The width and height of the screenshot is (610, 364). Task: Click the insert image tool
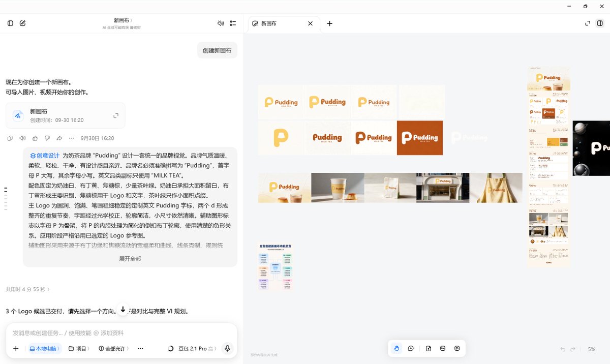(x=443, y=348)
